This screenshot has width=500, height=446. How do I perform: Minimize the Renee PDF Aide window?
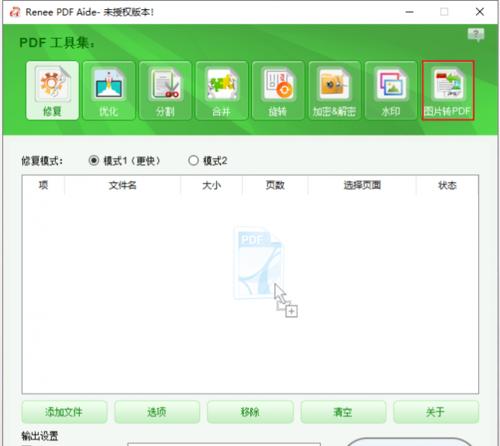(x=410, y=12)
